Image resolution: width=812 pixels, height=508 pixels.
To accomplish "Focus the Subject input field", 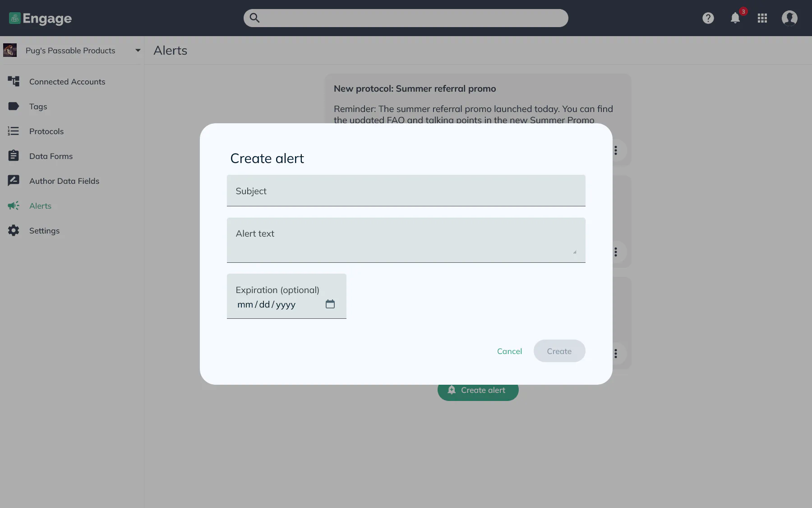I will point(406,191).
